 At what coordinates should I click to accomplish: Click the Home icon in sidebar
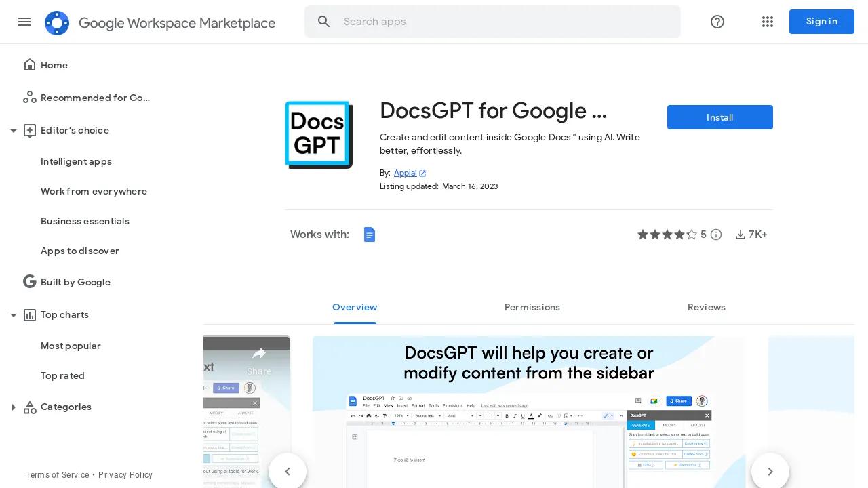click(x=30, y=65)
